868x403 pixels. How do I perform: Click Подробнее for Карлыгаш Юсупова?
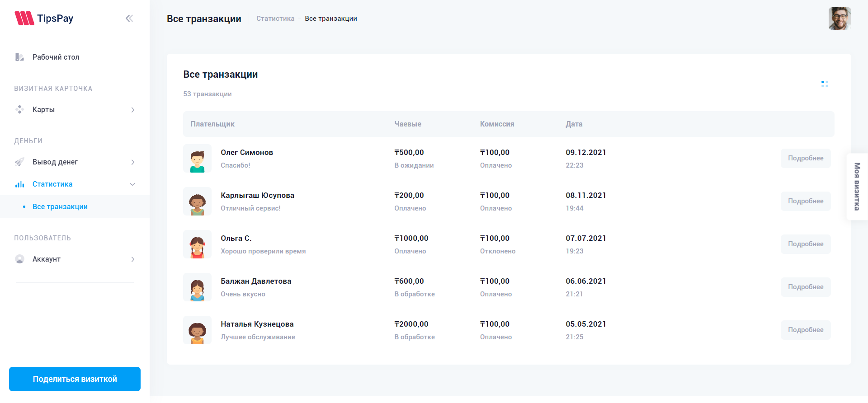tap(806, 201)
